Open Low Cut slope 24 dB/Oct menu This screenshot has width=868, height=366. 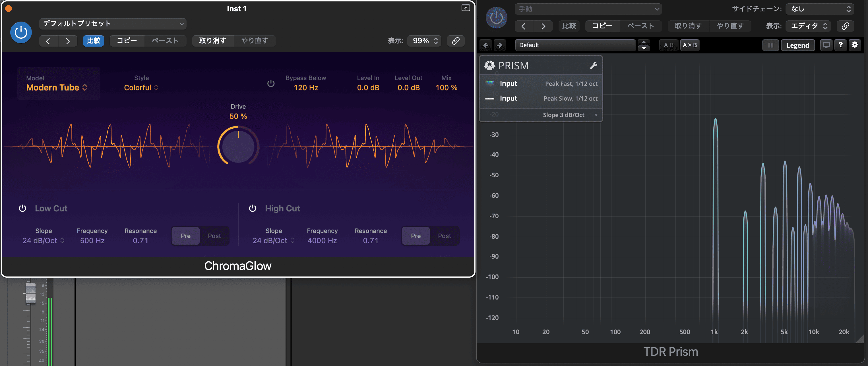pyautogui.click(x=44, y=240)
